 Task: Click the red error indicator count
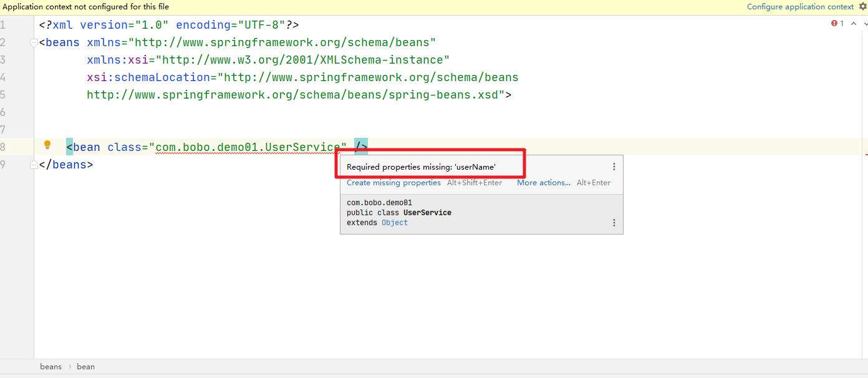(837, 24)
